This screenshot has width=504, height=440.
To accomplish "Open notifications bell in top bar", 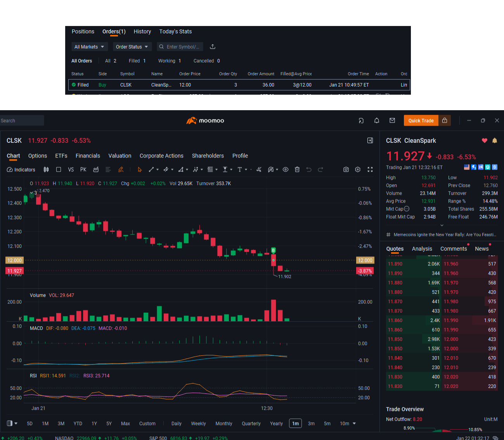I will pyautogui.click(x=377, y=121).
